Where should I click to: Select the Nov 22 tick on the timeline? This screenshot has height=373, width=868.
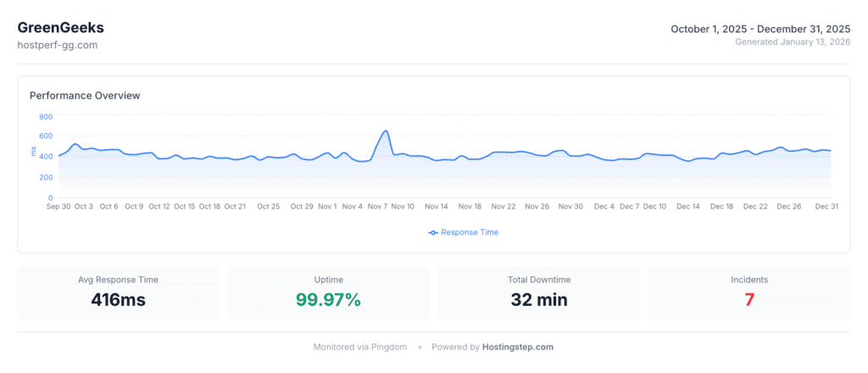(x=504, y=206)
